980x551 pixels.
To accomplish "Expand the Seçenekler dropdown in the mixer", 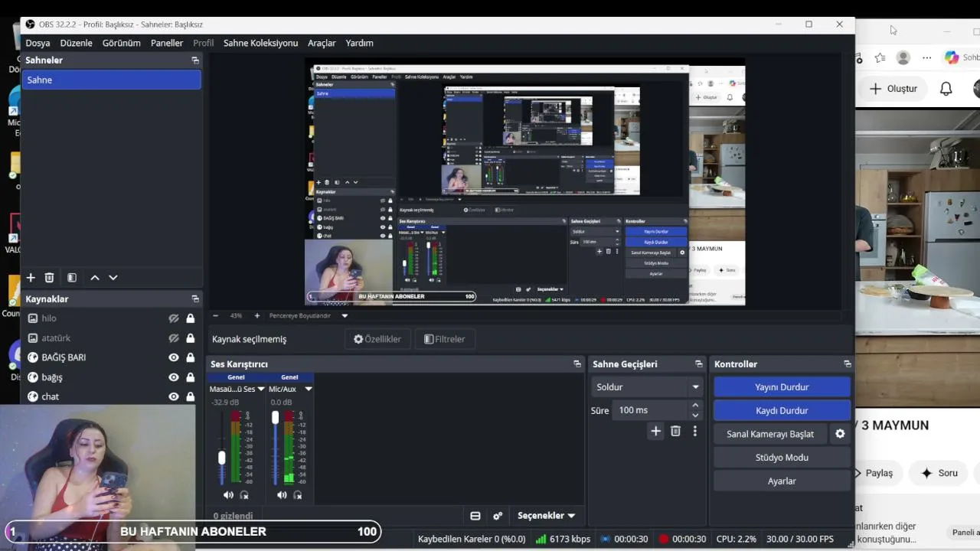I will [x=546, y=516].
